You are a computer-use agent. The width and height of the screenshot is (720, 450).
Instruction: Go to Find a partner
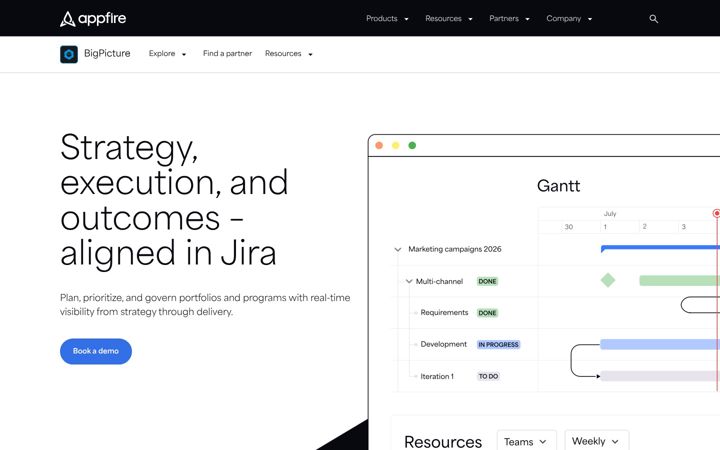pos(227,54)
